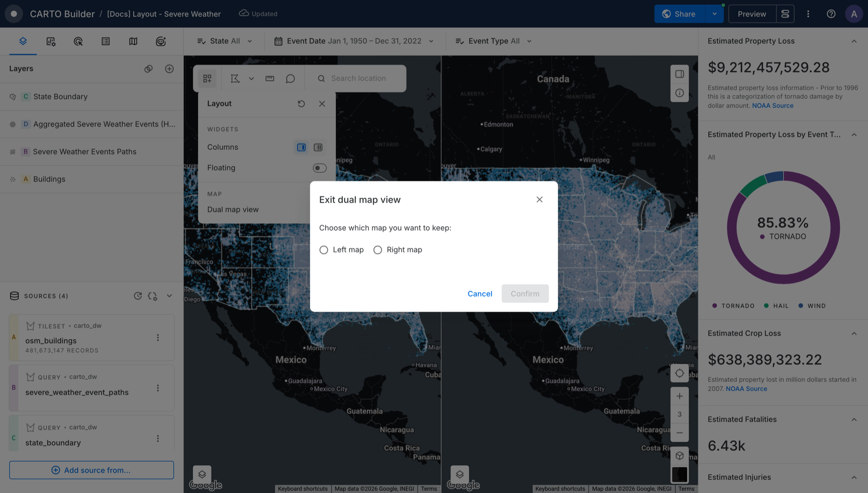Select the feature selection tool
Image resolution: width=868 pixels, height=493 pixels.
[x=235, y=78]
